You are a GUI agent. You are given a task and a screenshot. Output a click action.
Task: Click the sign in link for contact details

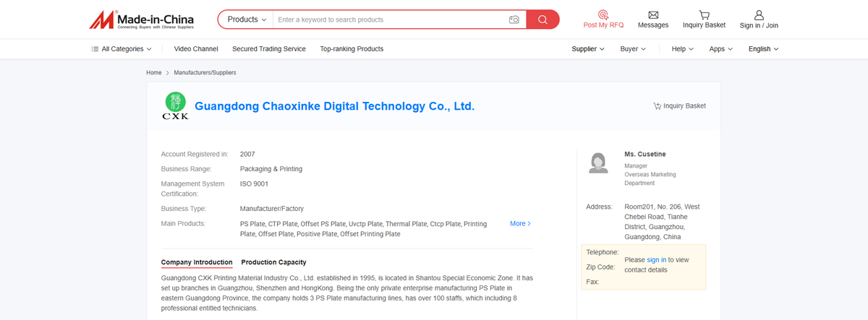[x=657, y=260]
